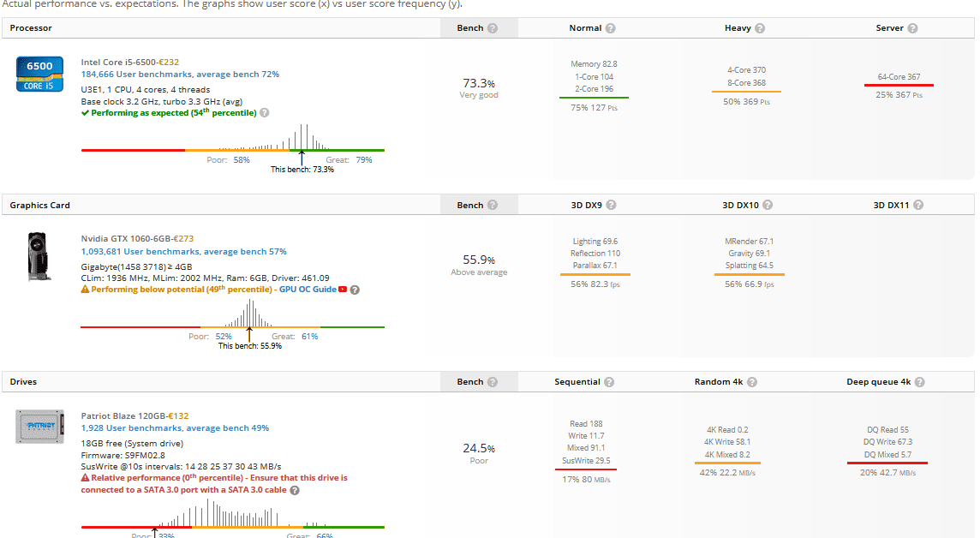980x538 pixels.
Task: Click help icon after 'Performing as expected' text
Action: [x=265, y=113]
